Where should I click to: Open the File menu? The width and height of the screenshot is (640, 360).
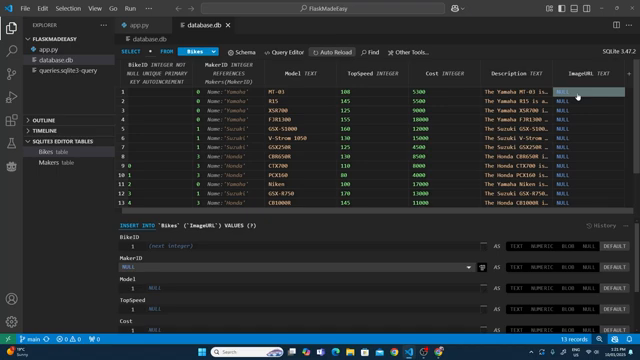tap(25, 8)
